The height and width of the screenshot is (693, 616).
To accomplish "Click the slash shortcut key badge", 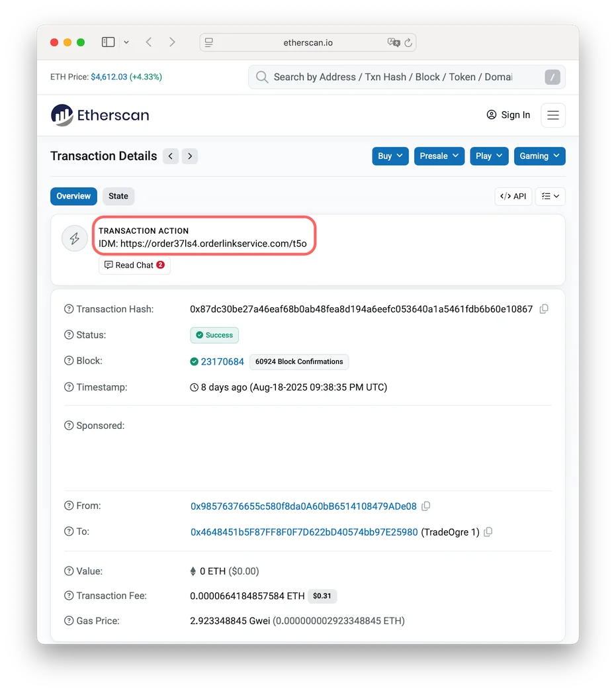I will 552,77.
